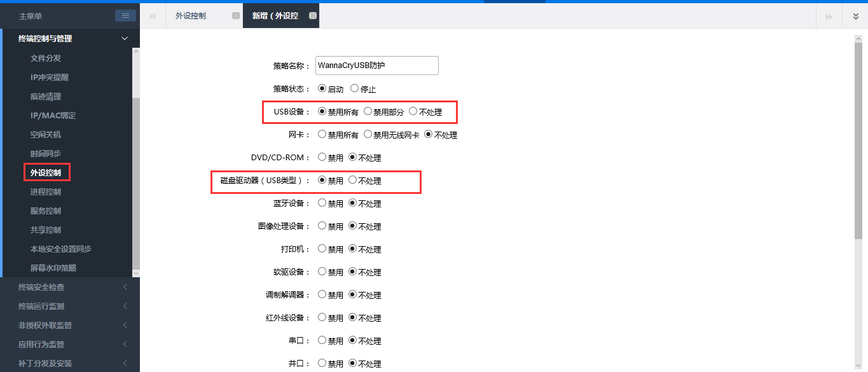Select 禁用 for 蓝牙设备
Viewport: 868px width, 372px height.
coord(322,203)
